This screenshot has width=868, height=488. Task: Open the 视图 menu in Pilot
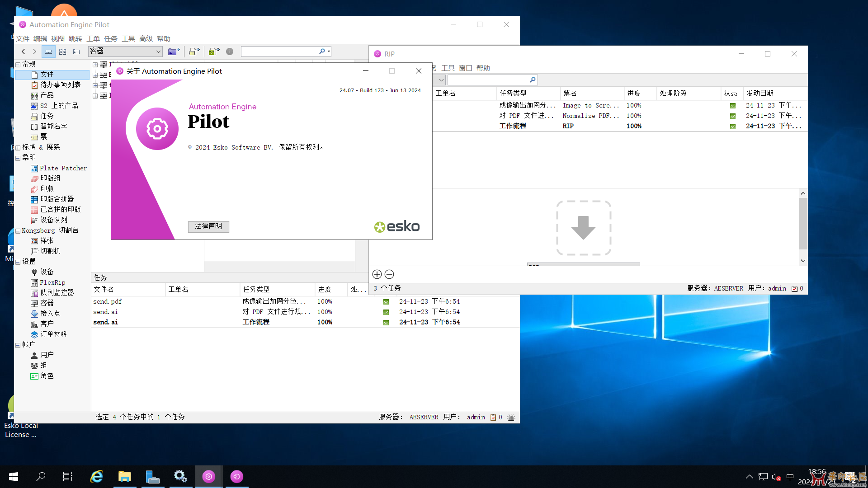[58, 39]
